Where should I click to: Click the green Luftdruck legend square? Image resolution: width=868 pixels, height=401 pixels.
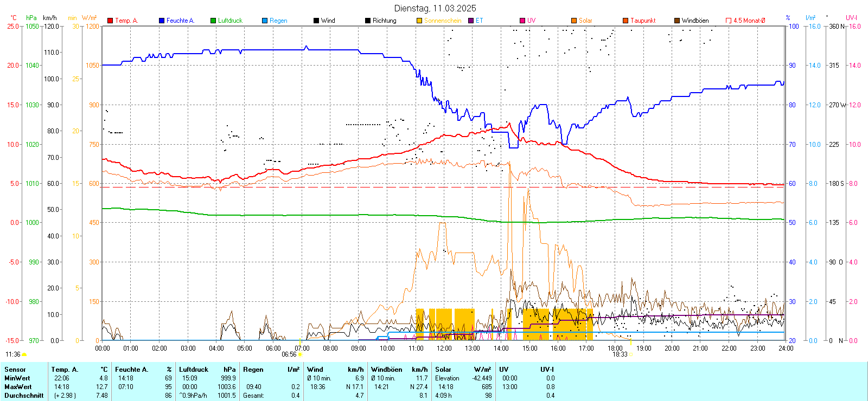coord(213,21)
